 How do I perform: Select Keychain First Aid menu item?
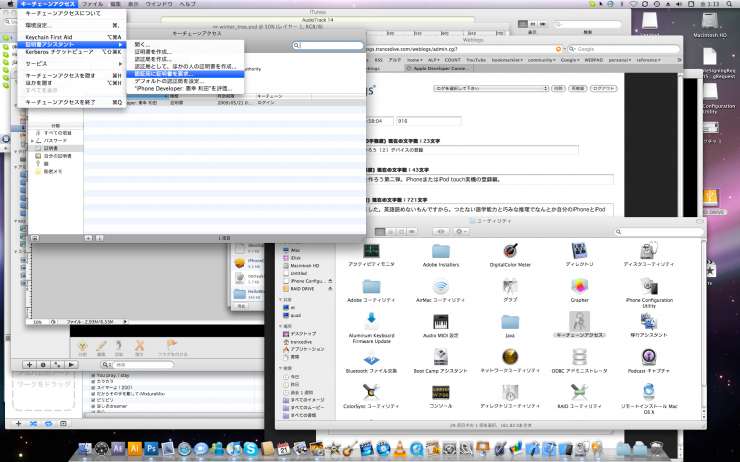click(x=72, y=37)
